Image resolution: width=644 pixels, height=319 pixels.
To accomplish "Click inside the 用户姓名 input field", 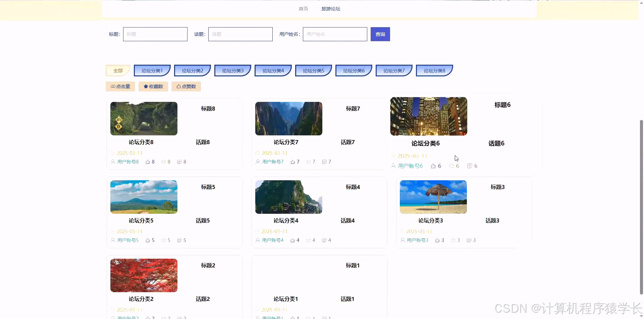I will coord(334,34).
